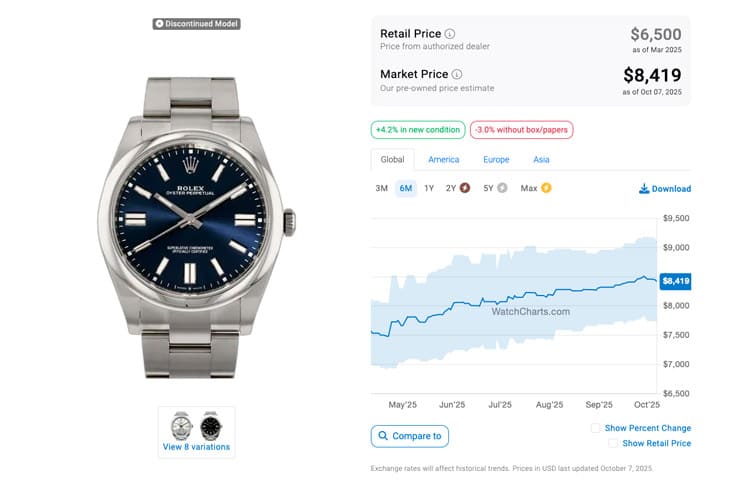Select the Asia market tab

tap(541, 159)
